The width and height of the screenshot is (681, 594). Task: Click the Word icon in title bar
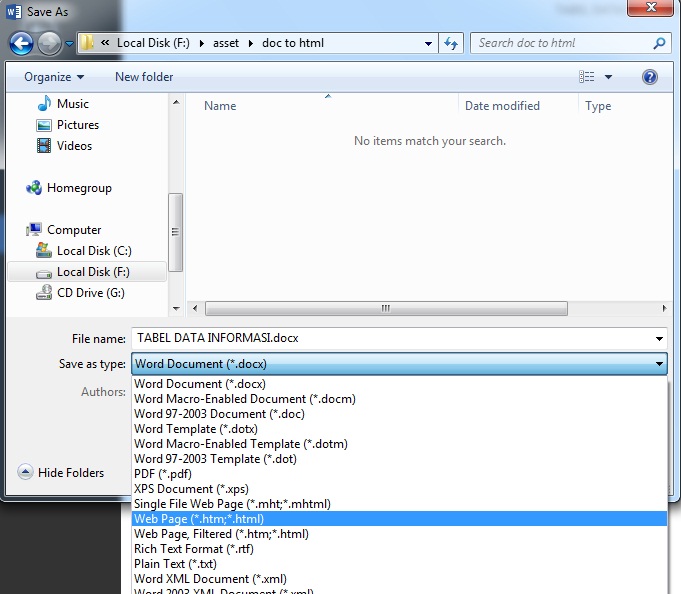click(x=13, y=12)
